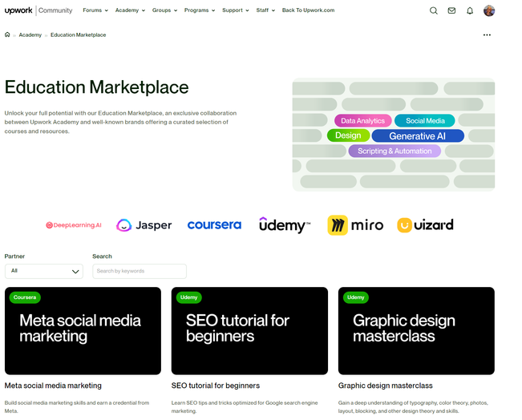Click the SEO course description text
Screen dimensions: 522x420
click(245, 406)
